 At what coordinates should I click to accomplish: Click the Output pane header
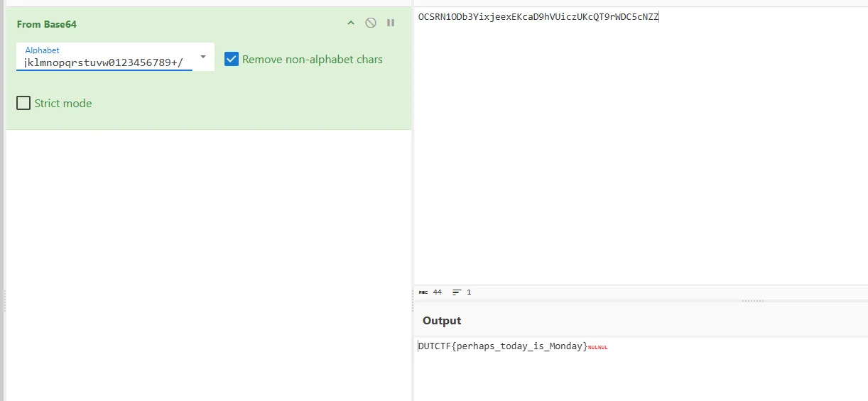click(442, 321)
